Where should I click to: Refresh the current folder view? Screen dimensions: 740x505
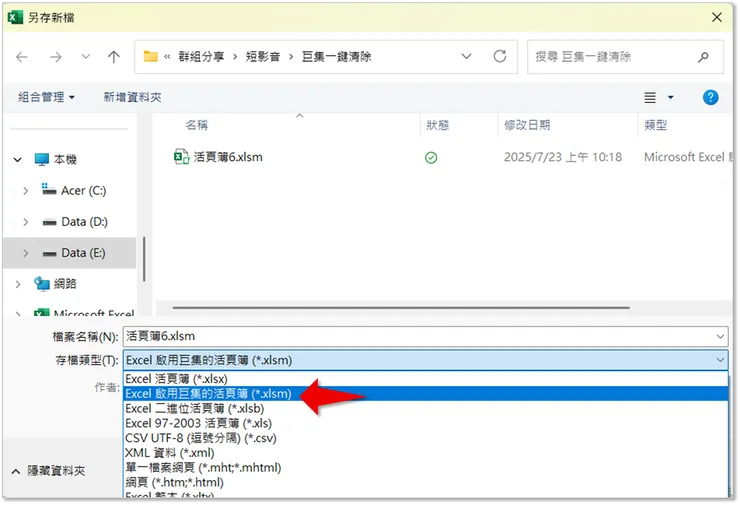coord(500,57)
